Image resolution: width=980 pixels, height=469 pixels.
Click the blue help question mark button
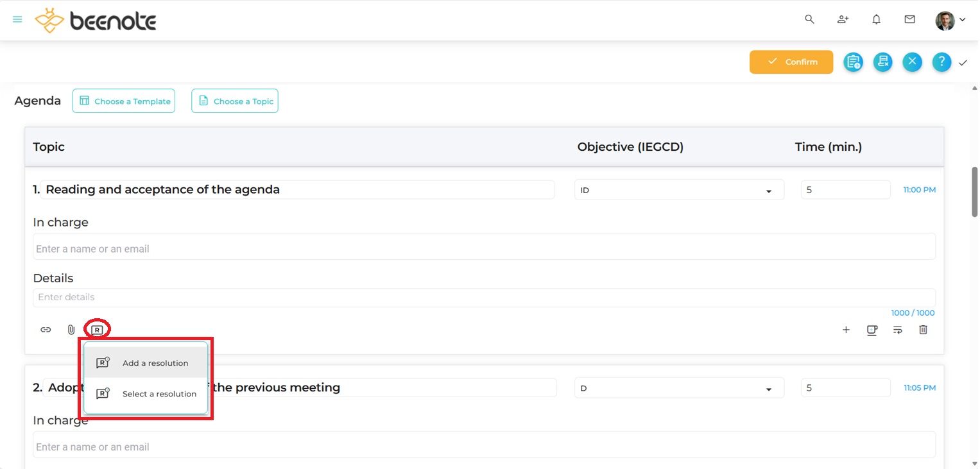941,62
